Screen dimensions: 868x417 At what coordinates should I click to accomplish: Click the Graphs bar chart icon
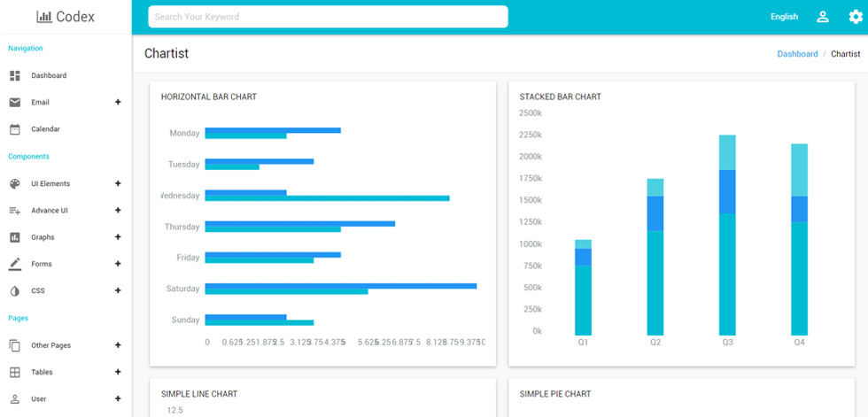tap(15, 237)
